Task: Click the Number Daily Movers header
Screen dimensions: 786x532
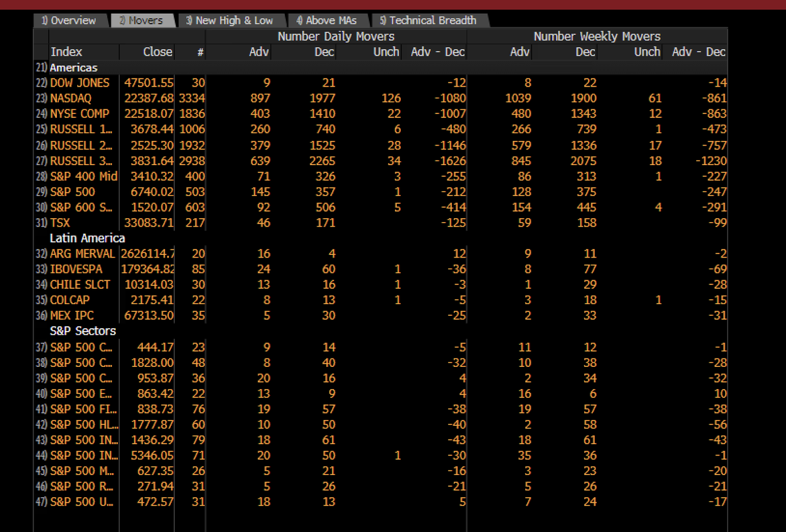Action: [x=336, y=37]
